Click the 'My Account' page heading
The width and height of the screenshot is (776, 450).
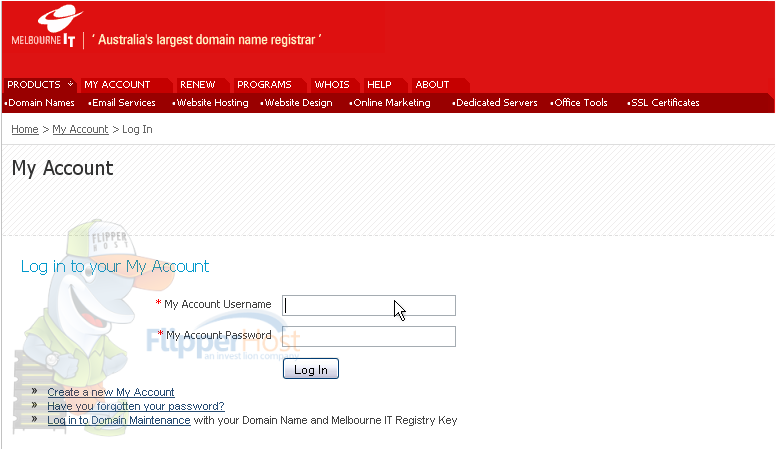[x=62, y=168]
